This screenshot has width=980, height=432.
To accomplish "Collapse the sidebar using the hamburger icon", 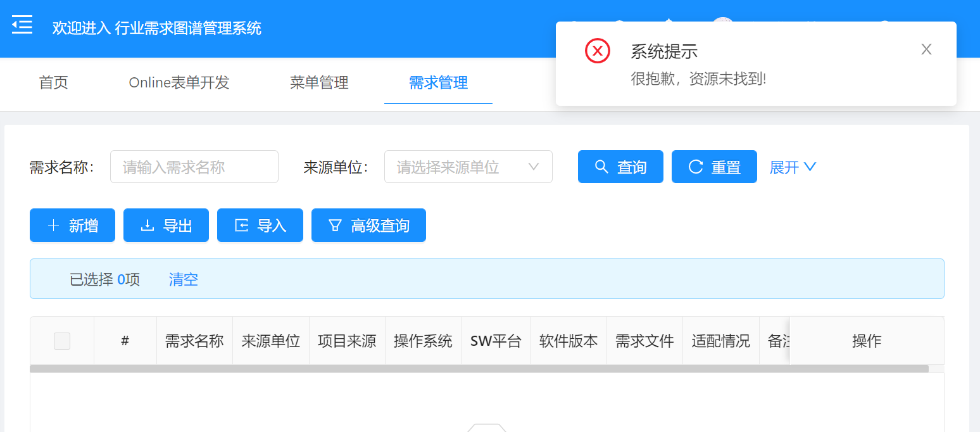I will (x=22, y=25).
